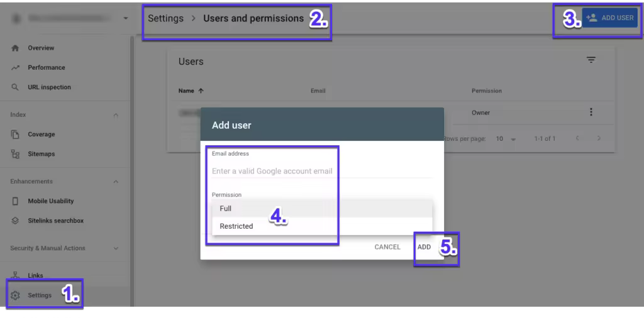The image size is (644, 318).
Task: Sort users by Name column
Action: coord(191,91)
